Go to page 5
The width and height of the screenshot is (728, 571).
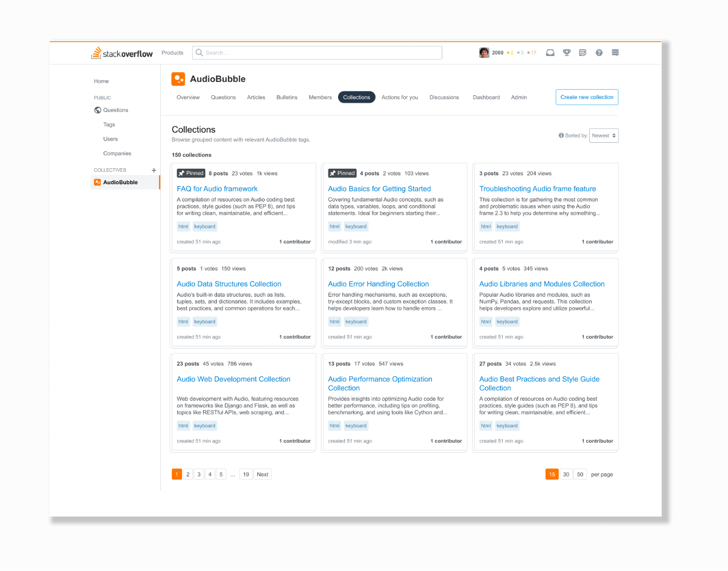click(221, 474)
